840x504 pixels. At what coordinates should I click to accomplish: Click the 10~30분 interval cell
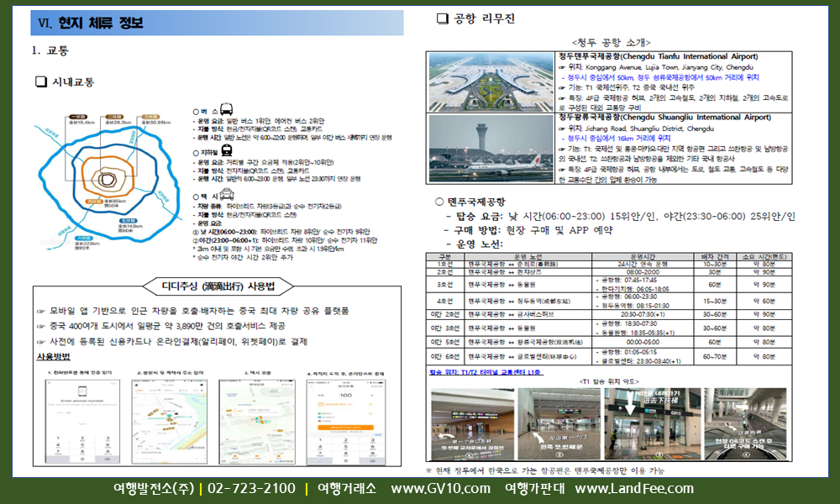(x=715, y=265)
